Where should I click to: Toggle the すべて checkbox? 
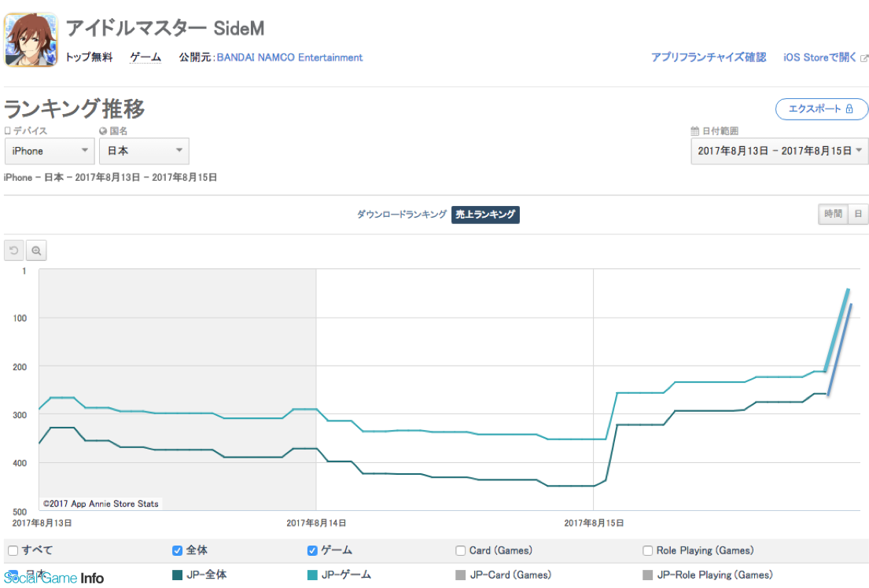click(13, 550)
